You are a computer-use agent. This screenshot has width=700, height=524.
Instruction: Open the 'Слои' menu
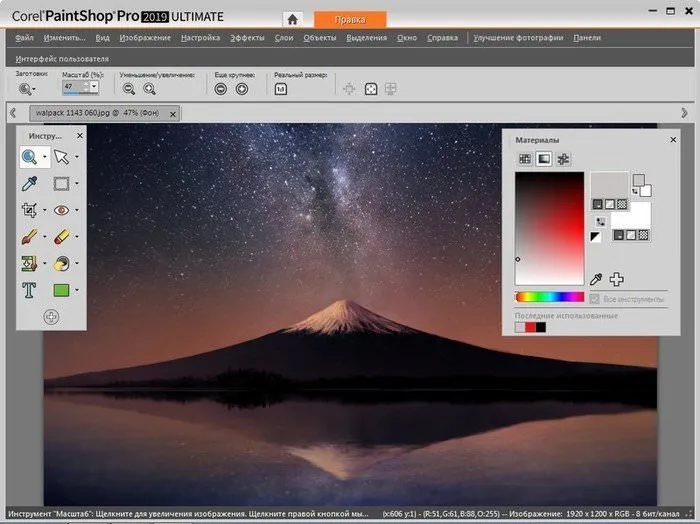tap(283, 38)
